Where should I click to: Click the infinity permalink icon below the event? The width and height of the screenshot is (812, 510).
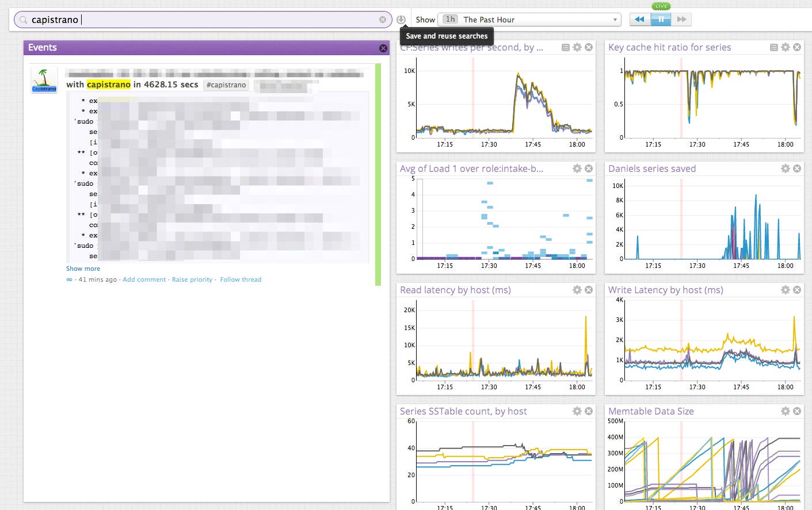(x=68, y=279)
